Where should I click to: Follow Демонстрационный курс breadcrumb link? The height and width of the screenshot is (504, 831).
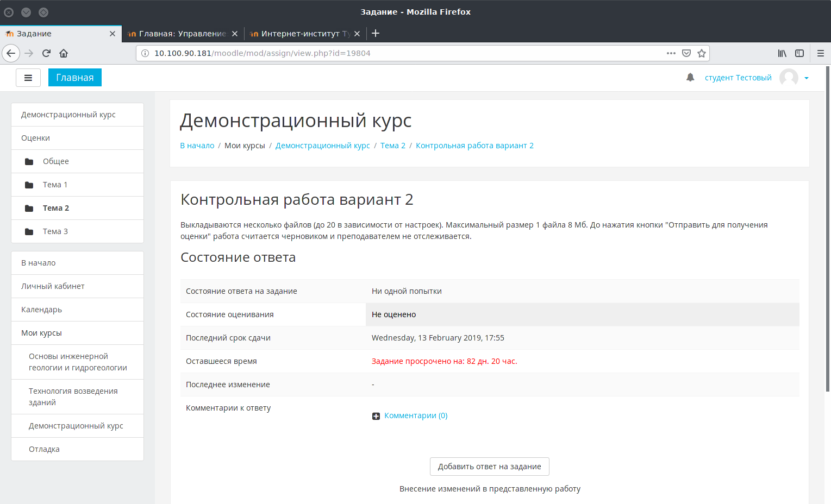tap(323, 146)
